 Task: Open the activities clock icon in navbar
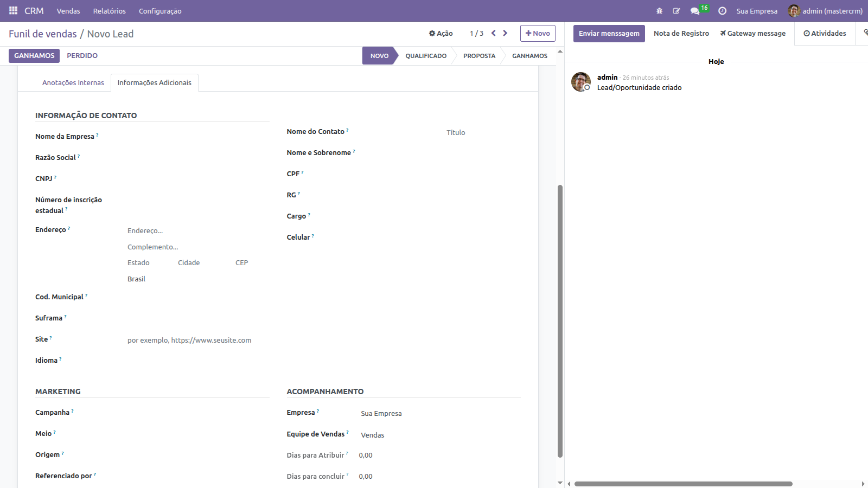[722, 11]
